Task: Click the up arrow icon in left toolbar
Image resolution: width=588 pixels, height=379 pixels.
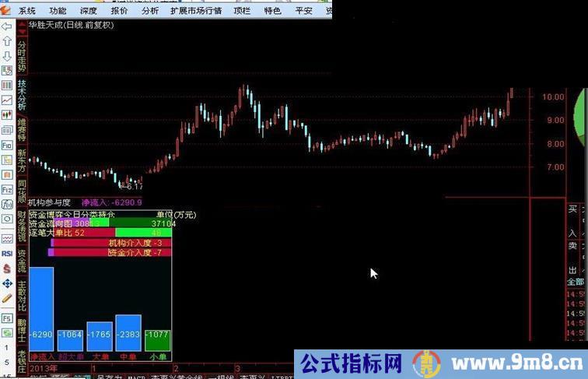Action: [6, 40]
